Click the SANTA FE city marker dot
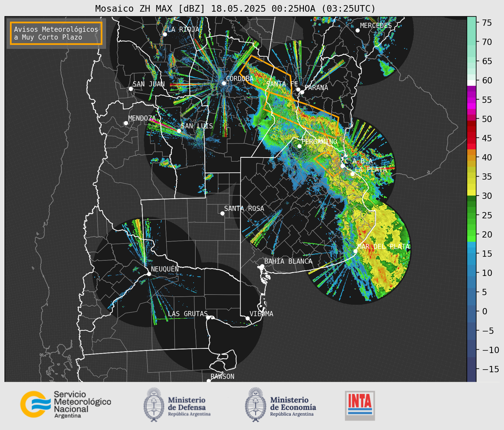Viewport: 504px width, 430px height. [298, 89]
